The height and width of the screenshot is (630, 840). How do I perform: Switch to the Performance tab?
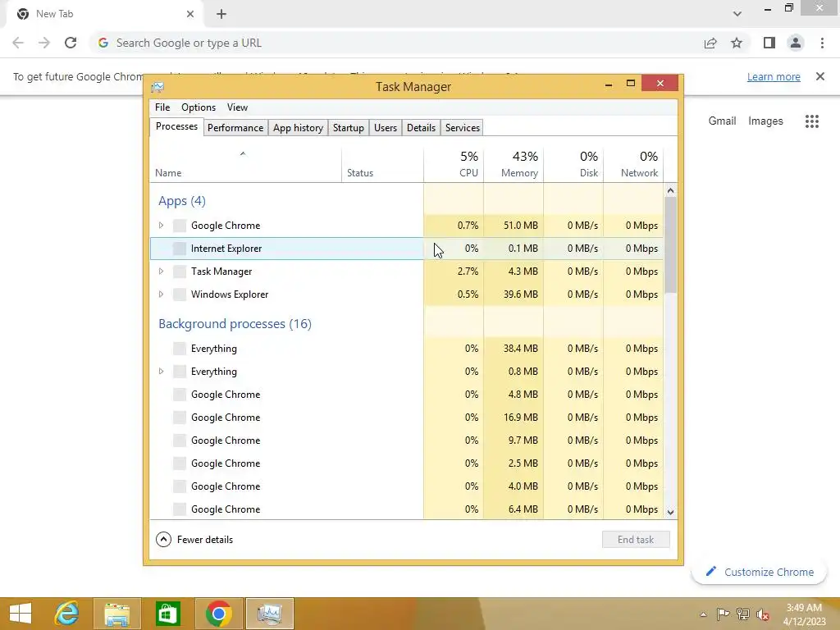click(235, 127)
